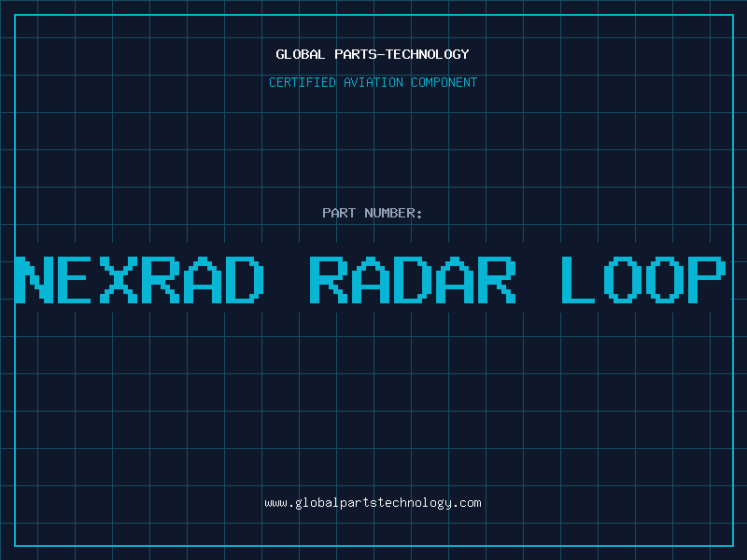Click the letter L in LOOP
The image size is (747, 560).
click(x=578, y=279)
